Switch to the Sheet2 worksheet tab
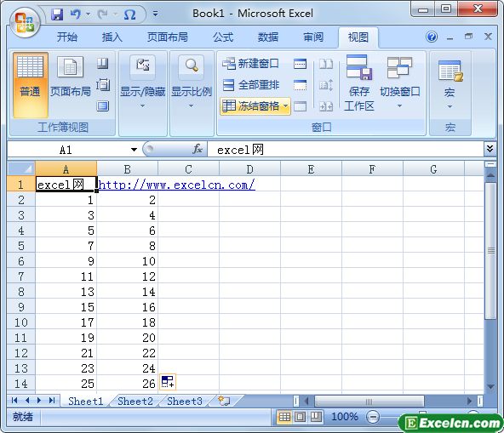Viewport: 504px width, 433px height. (x=135, y=402)
